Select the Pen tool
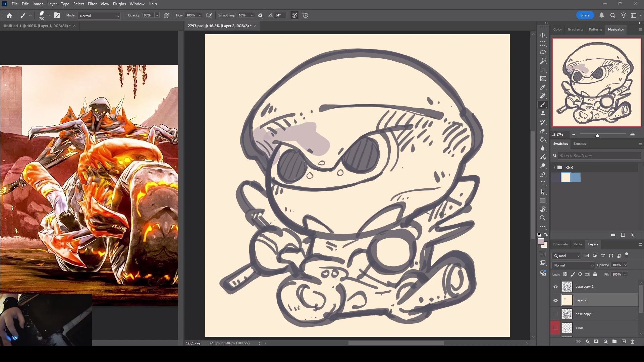Screen dimensions: 644x362 543,175
